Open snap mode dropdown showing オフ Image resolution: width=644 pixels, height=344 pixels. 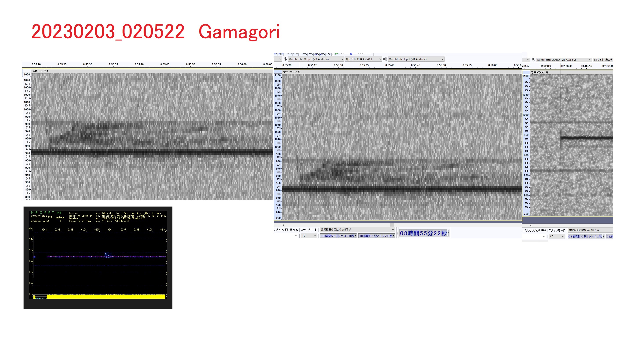(x=309, y=236)
